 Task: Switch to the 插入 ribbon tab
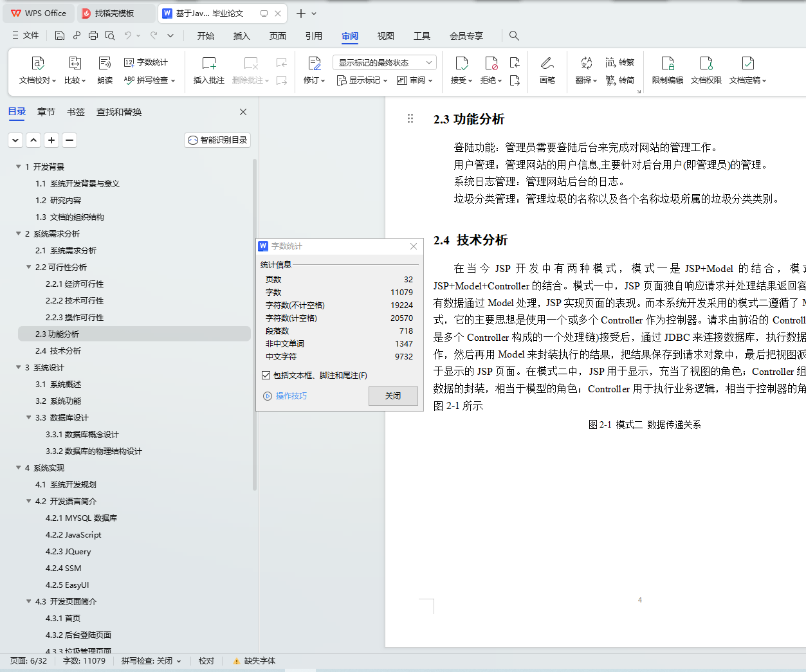tap(242, 36)
